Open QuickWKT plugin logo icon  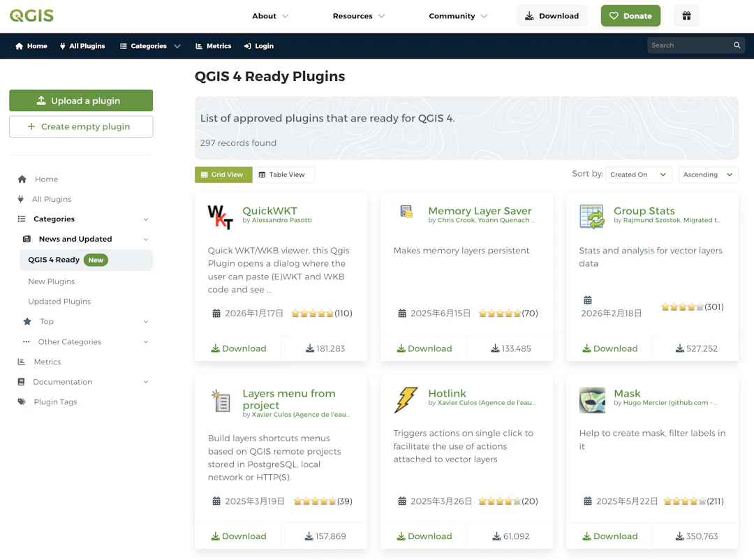tap(220, 217)
